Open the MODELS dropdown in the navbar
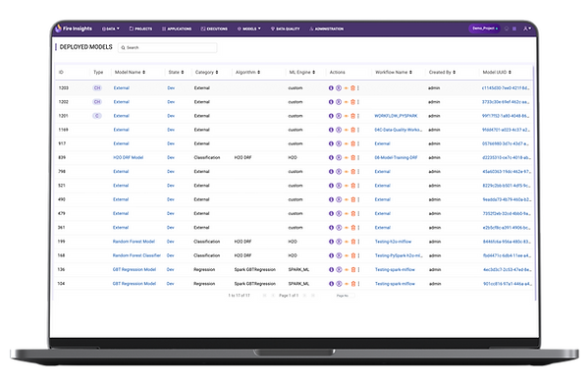 249,28
